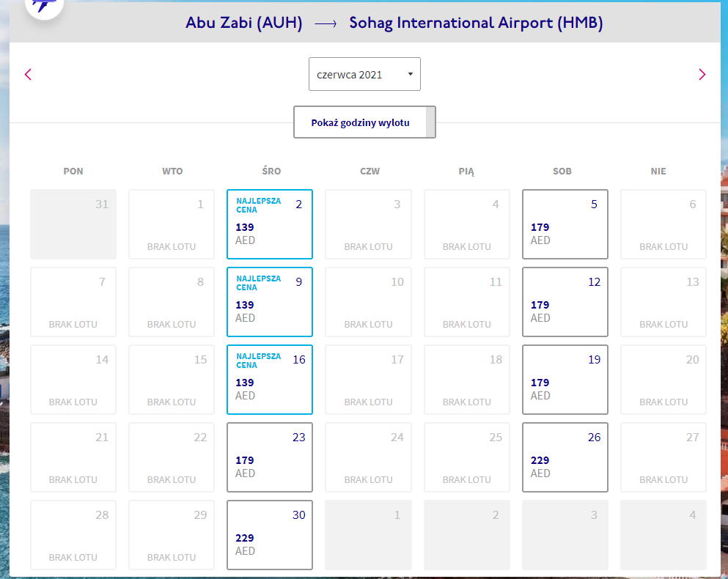Pick June 30 flight at 229 AED
The image size is (728, 579).
pyautogui.click(x=270, y=535)
